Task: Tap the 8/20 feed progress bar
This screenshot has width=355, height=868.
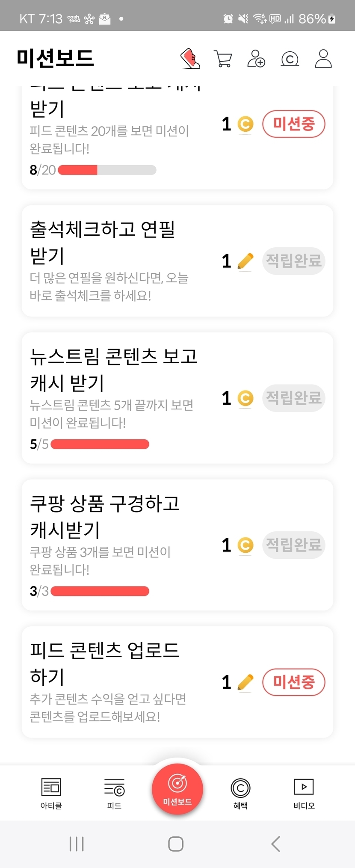Action: pyautogui.click(x=107, y=170)
